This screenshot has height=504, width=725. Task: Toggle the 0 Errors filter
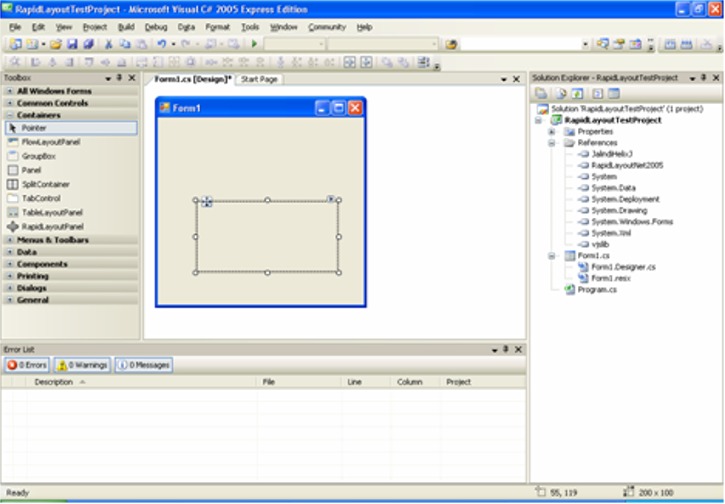[27, 365]
